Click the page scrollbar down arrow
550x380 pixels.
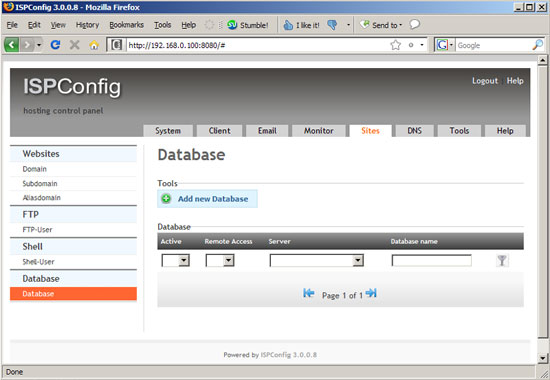coord(542,358)
